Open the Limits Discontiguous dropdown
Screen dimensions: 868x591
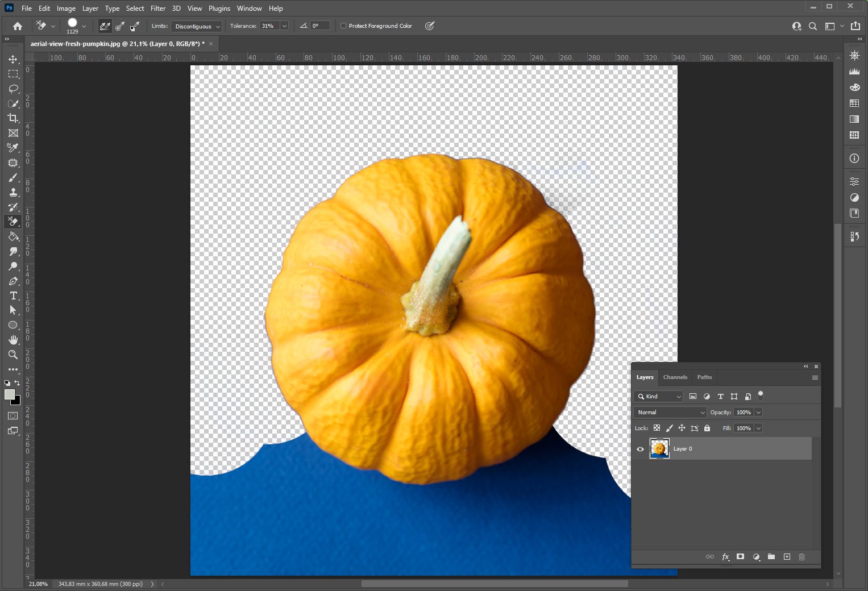click(196, 26)
